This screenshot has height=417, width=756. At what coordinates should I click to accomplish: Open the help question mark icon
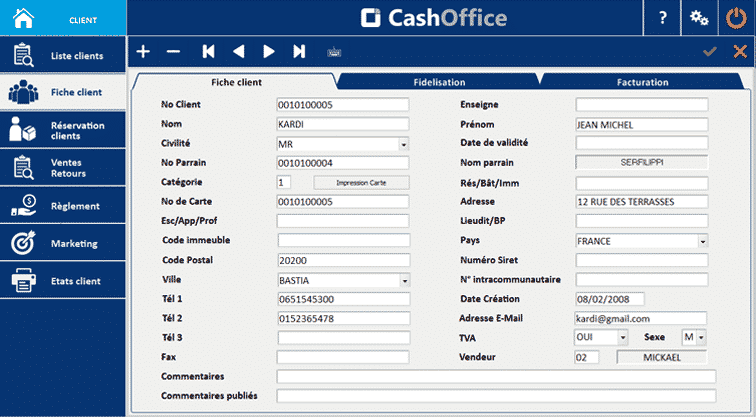tap(662, 18)
